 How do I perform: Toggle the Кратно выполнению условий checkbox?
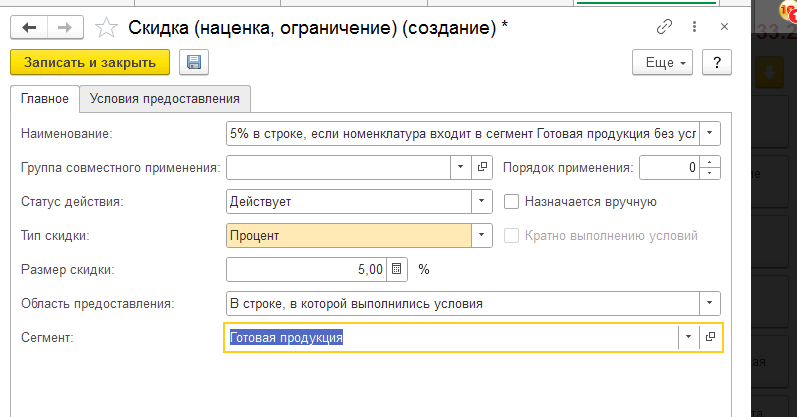coord(512,235)
